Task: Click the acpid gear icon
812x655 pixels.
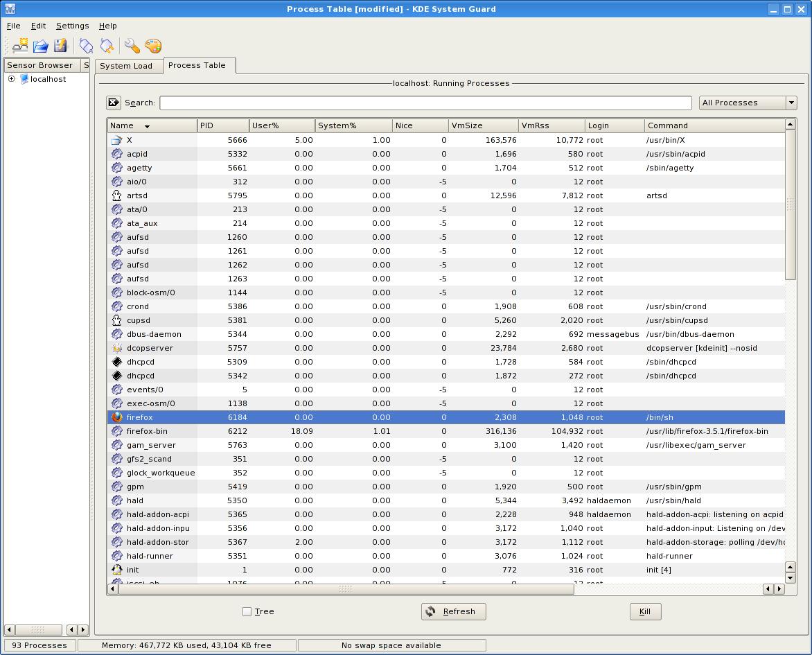Action: tap(117, 154)
